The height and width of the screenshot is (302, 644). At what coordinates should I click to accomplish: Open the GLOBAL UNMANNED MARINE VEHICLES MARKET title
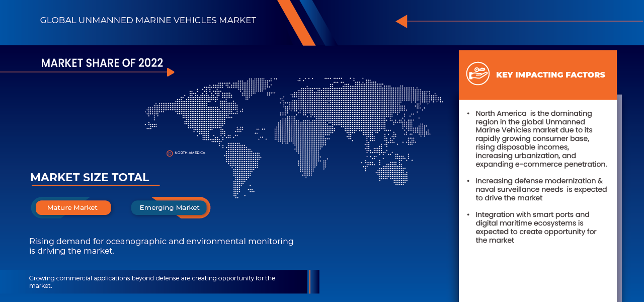pos(148,20)
